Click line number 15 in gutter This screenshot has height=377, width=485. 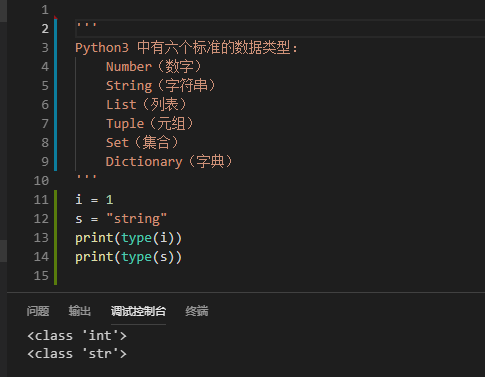point(41,276)
